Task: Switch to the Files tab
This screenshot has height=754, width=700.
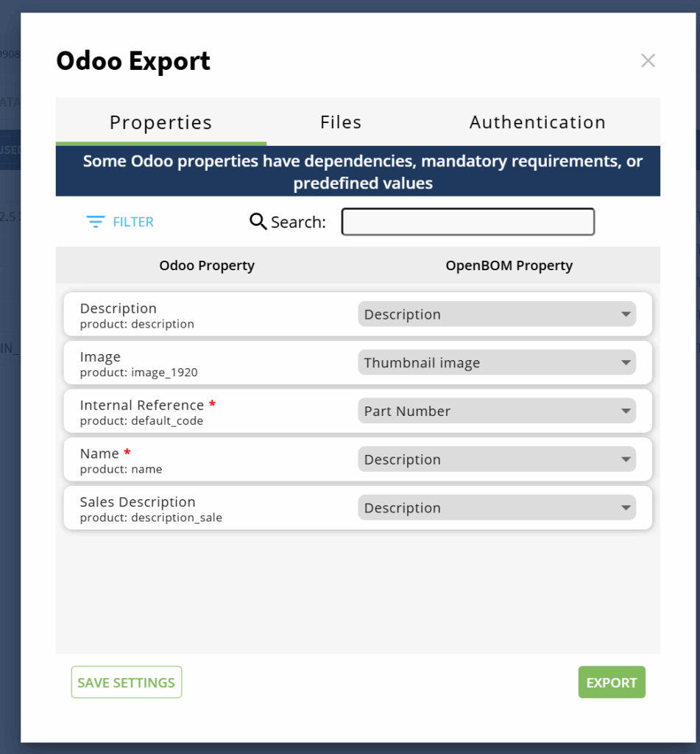Action: pos(341,122)
